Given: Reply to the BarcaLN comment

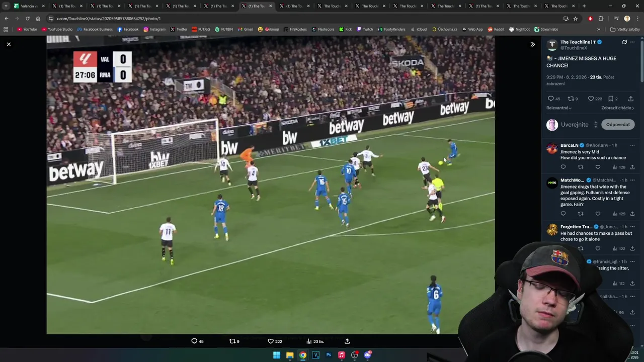Looking at the screenshot, I should [563, 167].
